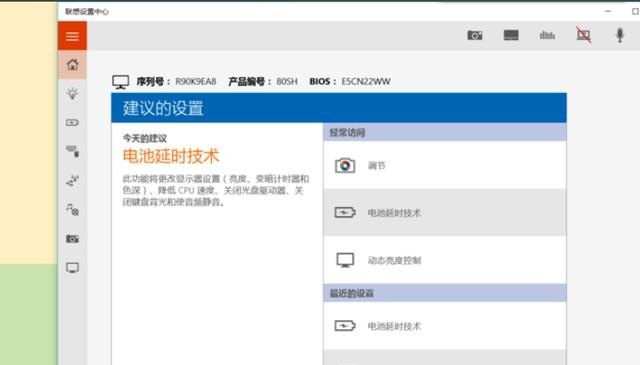
Task: Go to the Home sidebar icon
Action: (73, 65)
